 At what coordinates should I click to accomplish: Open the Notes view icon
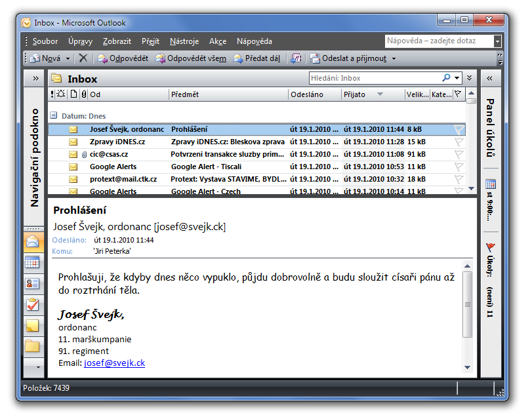[33, 326]
